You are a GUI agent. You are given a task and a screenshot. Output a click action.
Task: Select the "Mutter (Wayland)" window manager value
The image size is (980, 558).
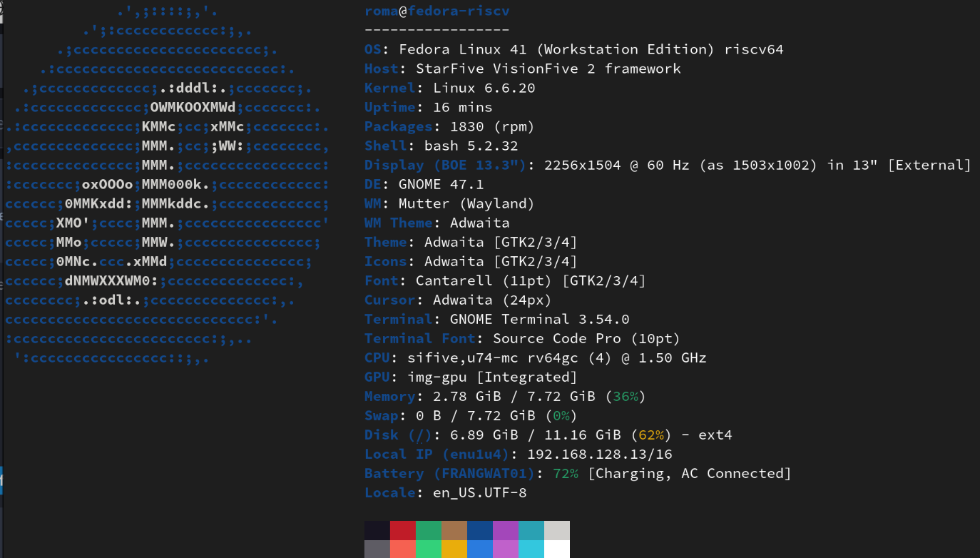(466, 203)
